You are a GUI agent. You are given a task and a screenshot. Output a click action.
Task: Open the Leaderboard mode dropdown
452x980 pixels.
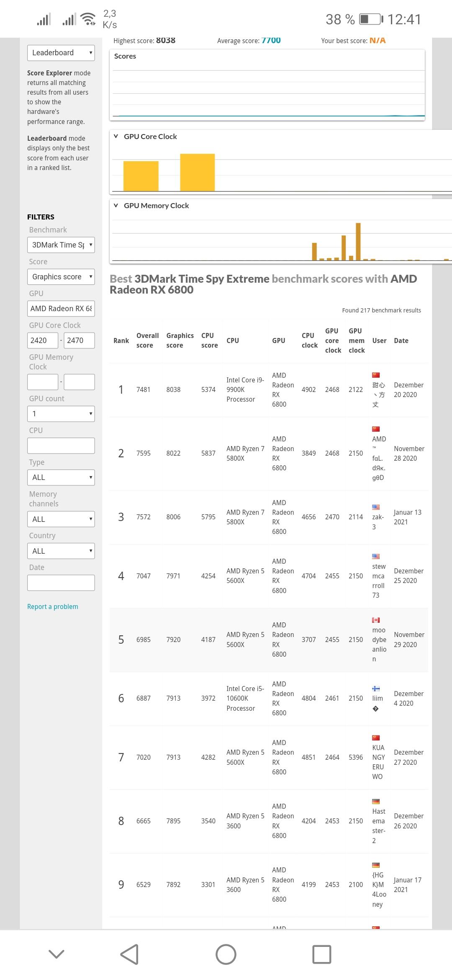[x=61, y=53]
